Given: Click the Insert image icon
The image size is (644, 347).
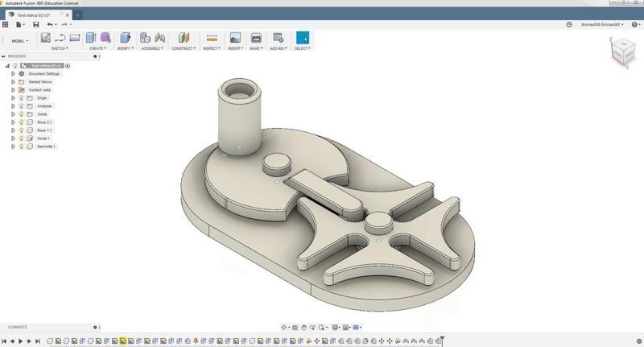Looking at the screenshot, I should tap(235, 38).
